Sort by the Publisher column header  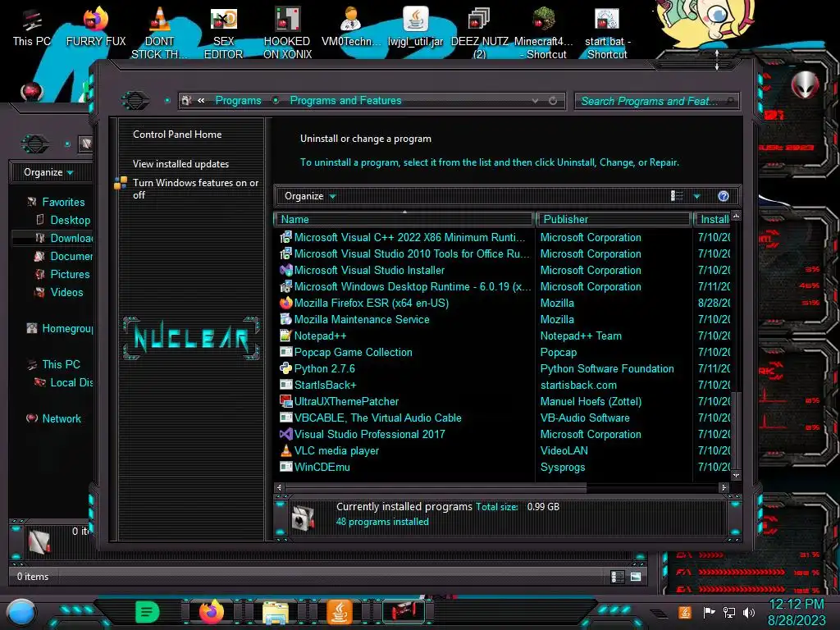click(614, 219)
